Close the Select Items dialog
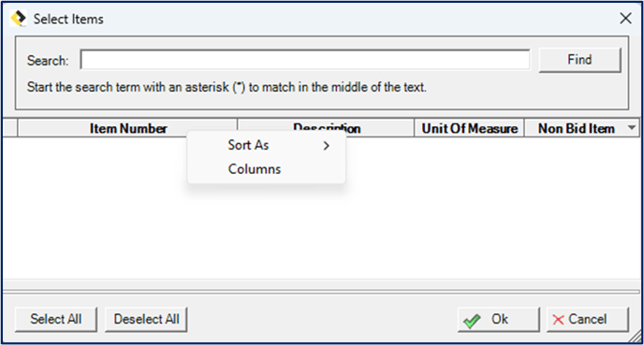This screenshot has height=345, width=644. point(625,18)
